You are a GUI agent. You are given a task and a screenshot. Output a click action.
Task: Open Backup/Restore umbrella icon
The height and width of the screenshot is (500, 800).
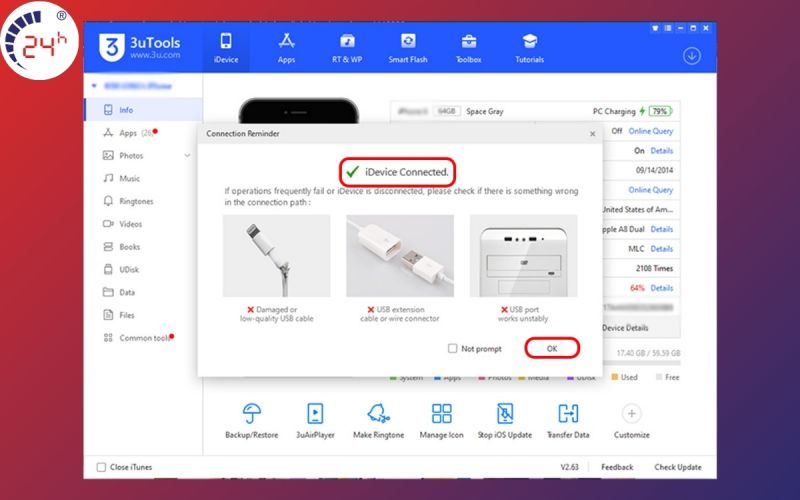(252, 413)
